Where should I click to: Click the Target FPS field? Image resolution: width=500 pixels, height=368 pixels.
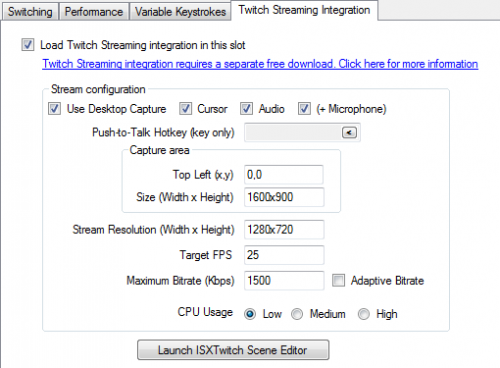click(284, 255)
